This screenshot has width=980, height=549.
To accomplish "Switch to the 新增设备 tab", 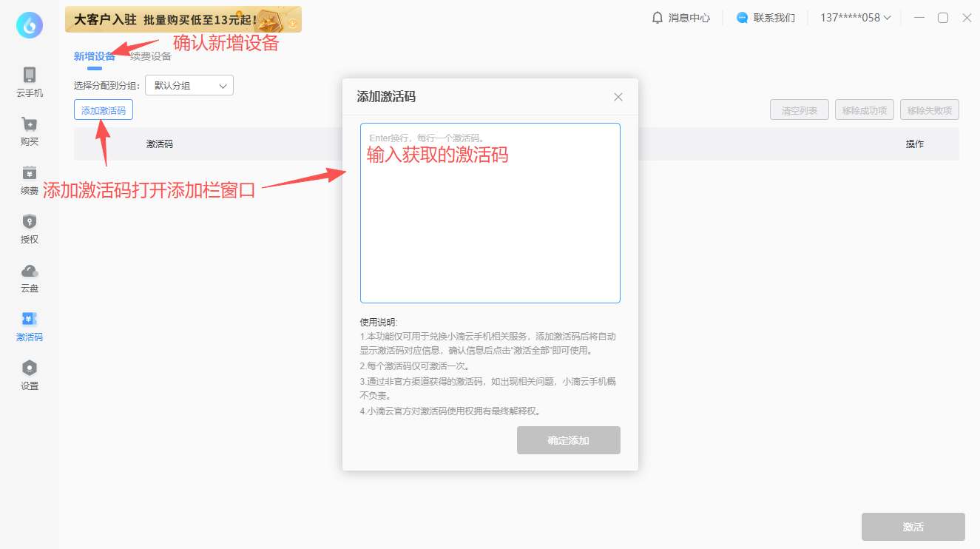I will (x=95, y=56).
